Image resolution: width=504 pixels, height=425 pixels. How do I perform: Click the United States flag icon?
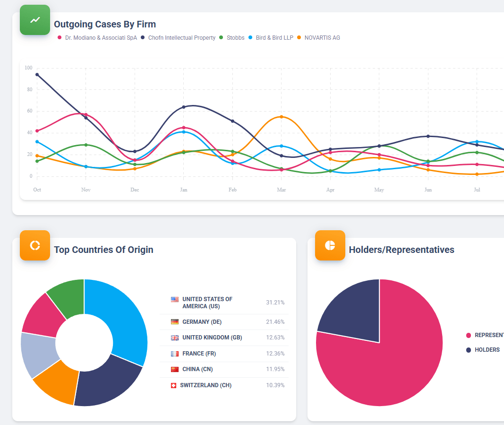pyautogui.click(x=175, y=299)
